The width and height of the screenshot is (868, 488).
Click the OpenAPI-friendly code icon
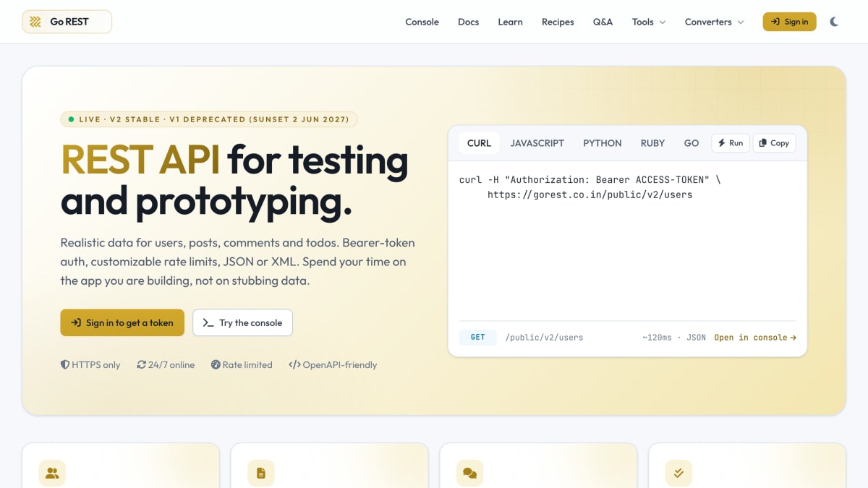[x=294, y=365]
